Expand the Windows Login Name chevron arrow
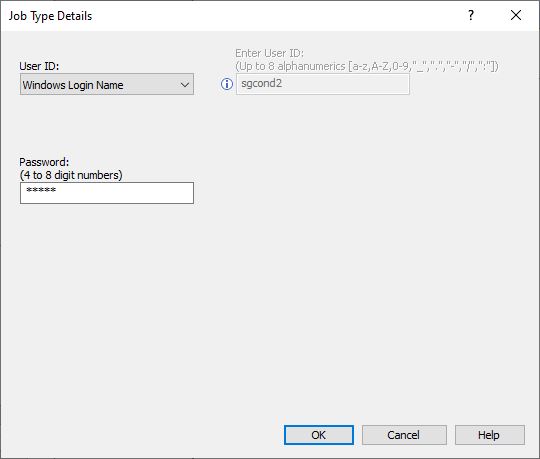 point(185,84)
